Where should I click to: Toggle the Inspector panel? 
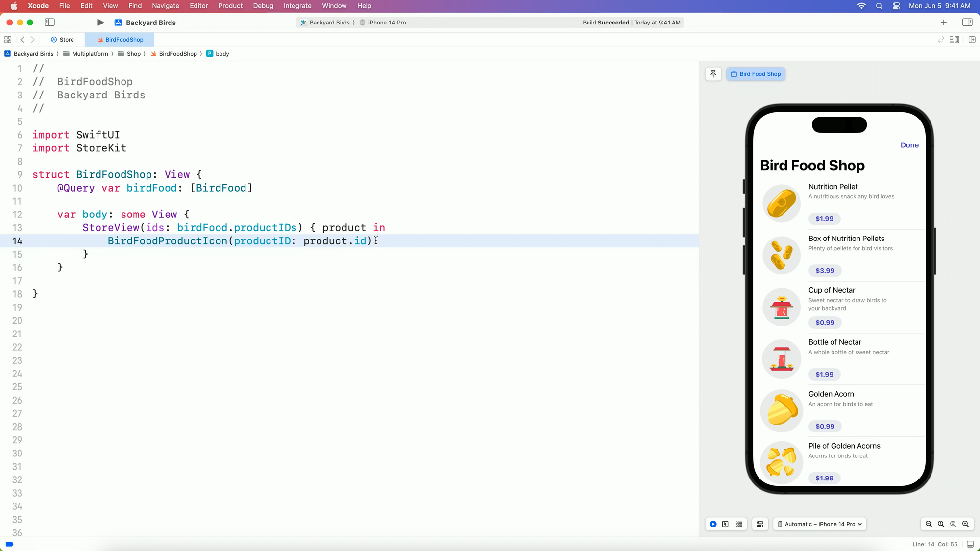(967, 23)
